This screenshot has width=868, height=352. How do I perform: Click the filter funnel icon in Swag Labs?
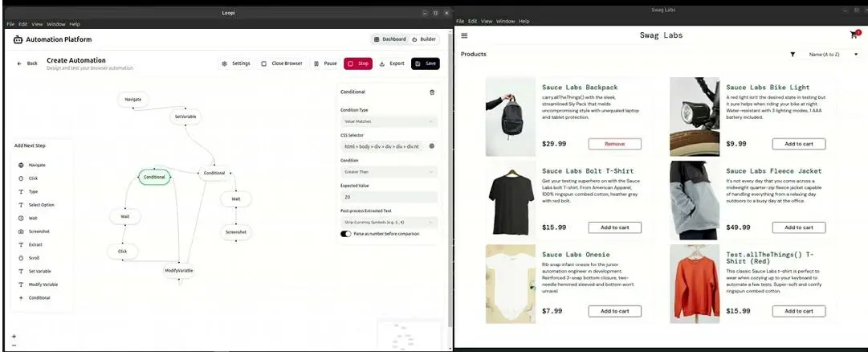click(793, 55)
